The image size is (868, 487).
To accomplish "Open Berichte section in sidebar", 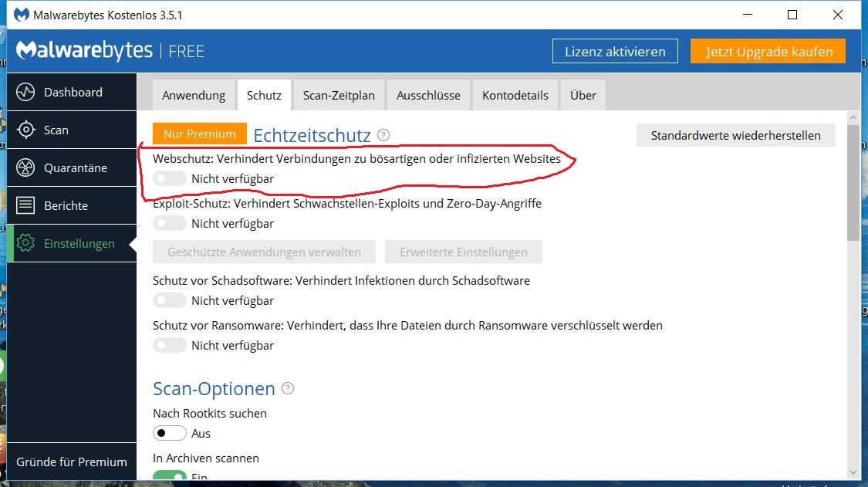I will 72,205.
